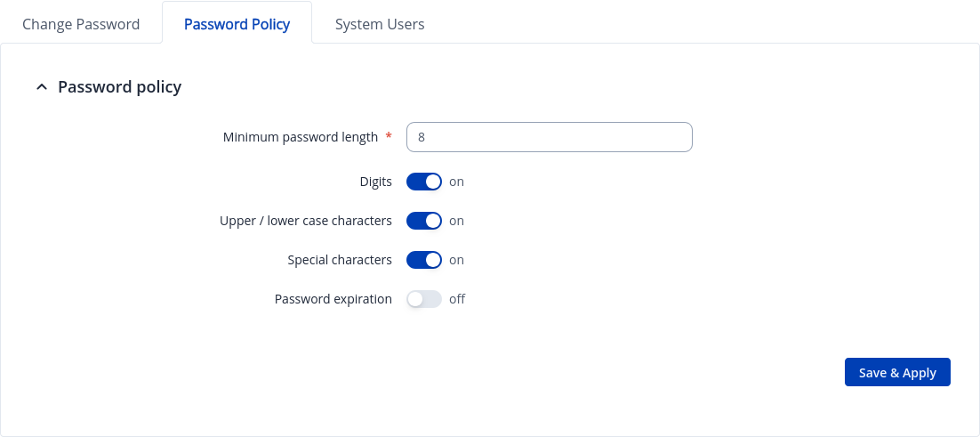Collapse section using the chevron arrow icon
This screenshot has height=437, width=980.
click(x=41, y=87)
